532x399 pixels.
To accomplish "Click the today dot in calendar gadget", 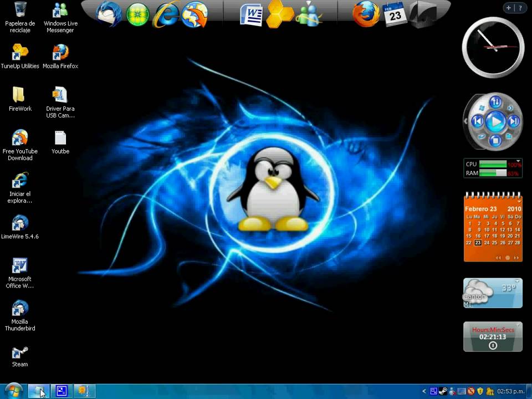I will (x=508, y=258).
